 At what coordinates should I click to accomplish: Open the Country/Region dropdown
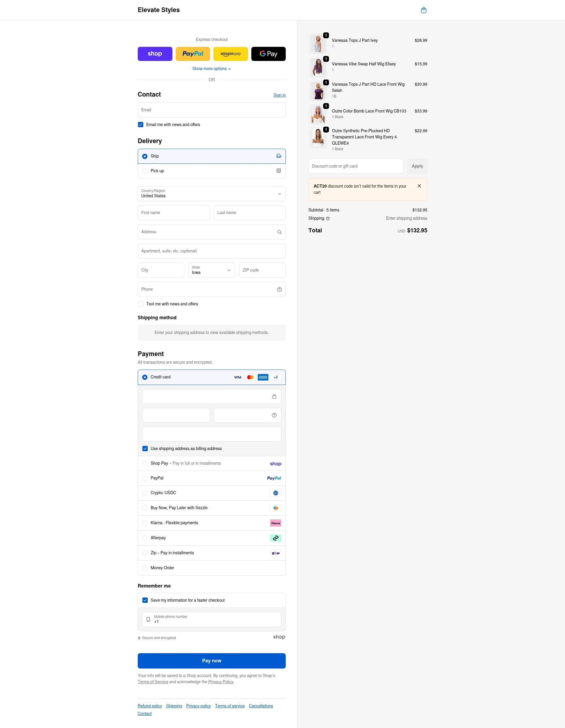(x=212, y=194)
